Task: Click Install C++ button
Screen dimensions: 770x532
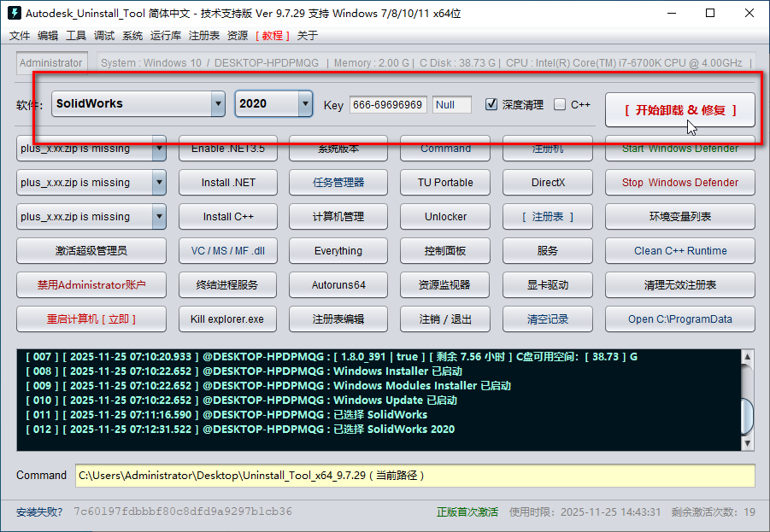Action: coord(228,216)
